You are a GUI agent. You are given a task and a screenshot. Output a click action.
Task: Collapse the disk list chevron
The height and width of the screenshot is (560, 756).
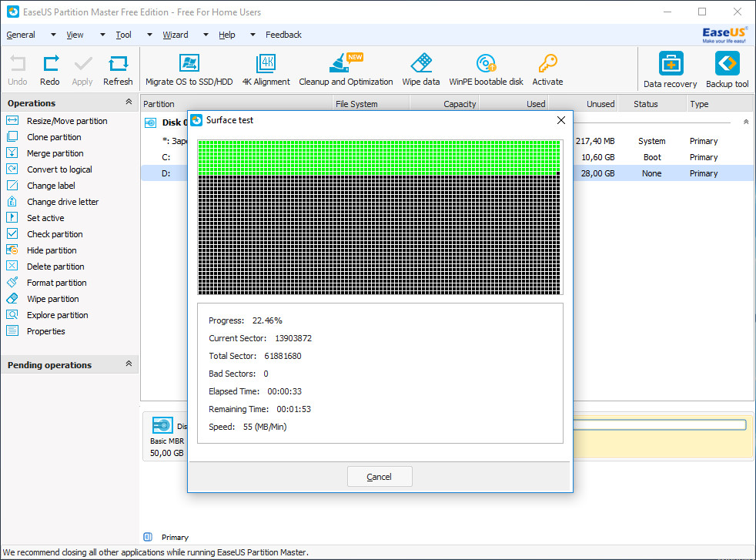(746, 122)
